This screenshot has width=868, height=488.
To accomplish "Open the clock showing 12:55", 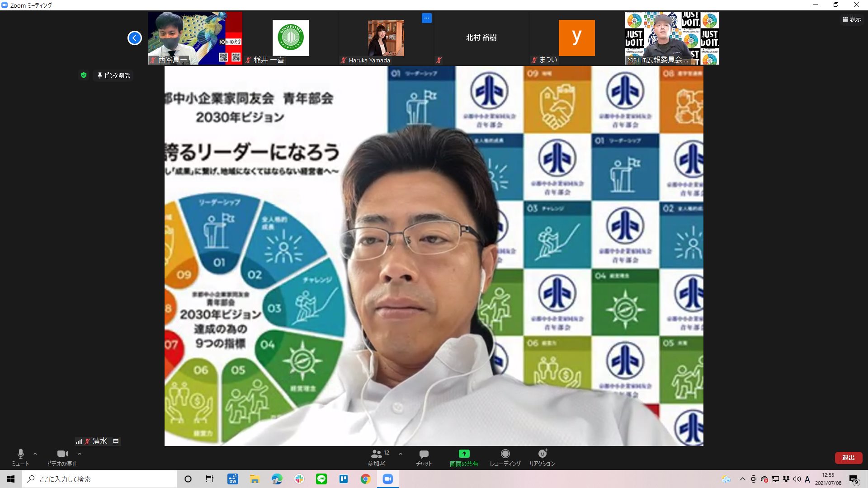I will (x=828, y=479).
